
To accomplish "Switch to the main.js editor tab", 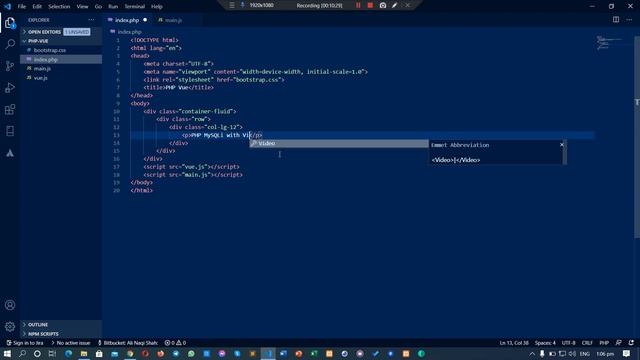I will (x=173, y=20).
